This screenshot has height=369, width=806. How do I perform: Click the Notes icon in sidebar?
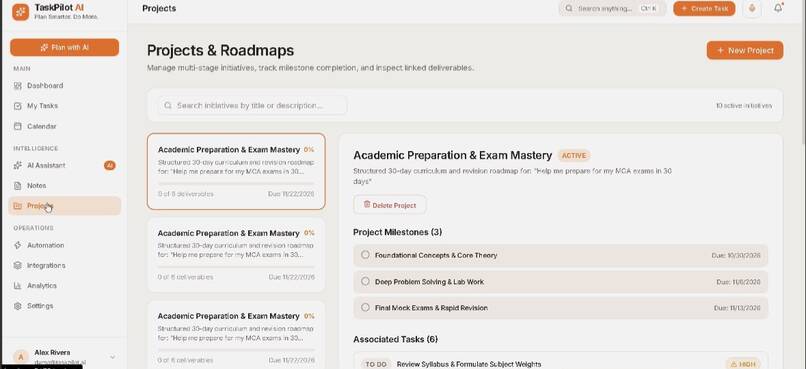[17, 186]
